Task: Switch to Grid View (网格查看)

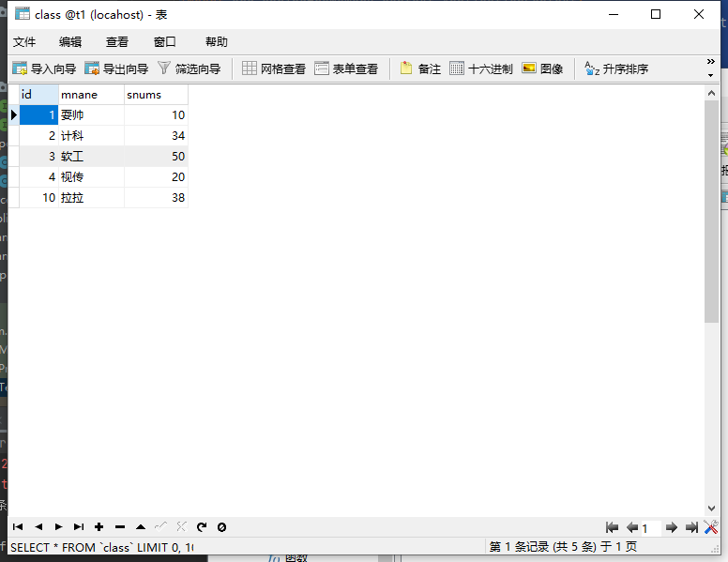Action: (274, 68)
